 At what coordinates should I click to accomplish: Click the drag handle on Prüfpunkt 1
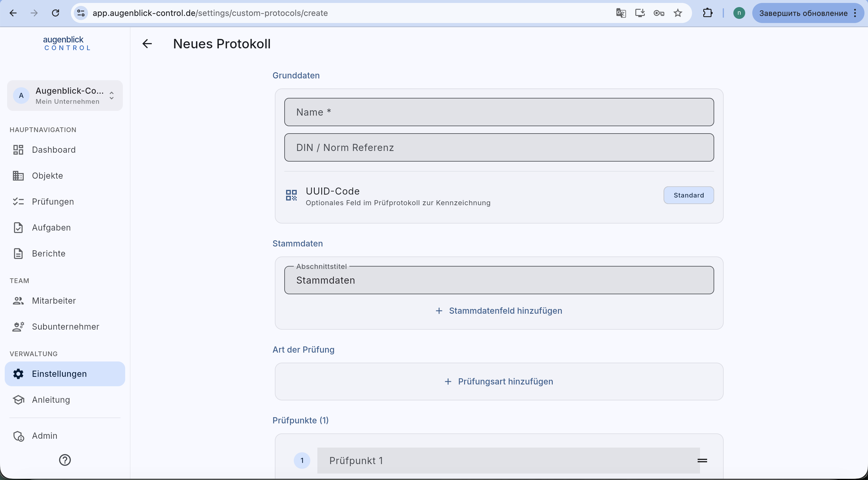pyautogui.click(x=702, y=461)
